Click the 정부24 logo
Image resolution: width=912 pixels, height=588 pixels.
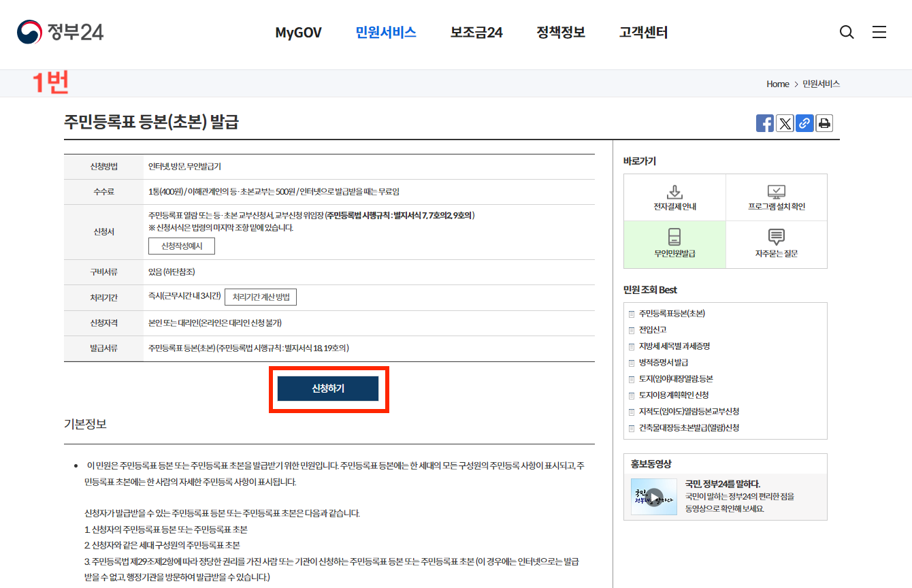pos(60,31)
